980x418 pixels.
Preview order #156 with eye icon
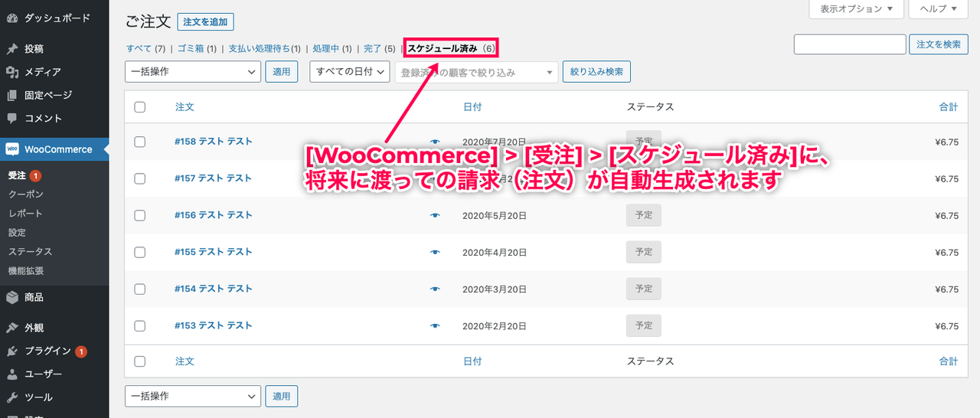436,216
